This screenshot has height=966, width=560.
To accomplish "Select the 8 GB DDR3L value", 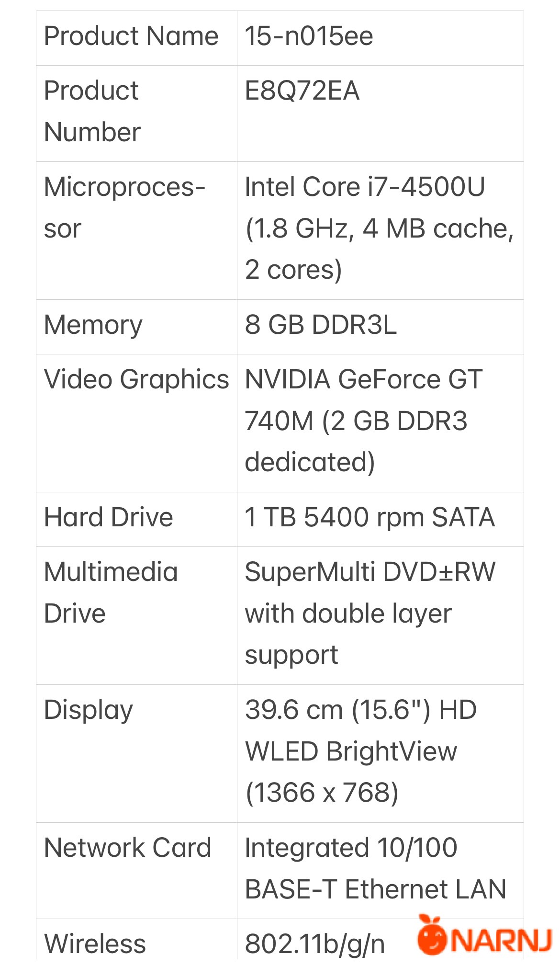I will [321, 325].
